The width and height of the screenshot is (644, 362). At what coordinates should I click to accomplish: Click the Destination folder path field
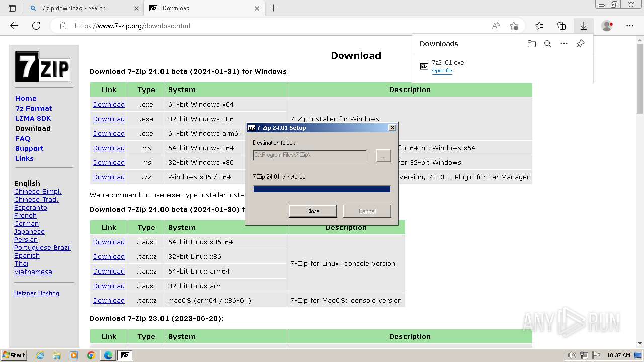310,155
